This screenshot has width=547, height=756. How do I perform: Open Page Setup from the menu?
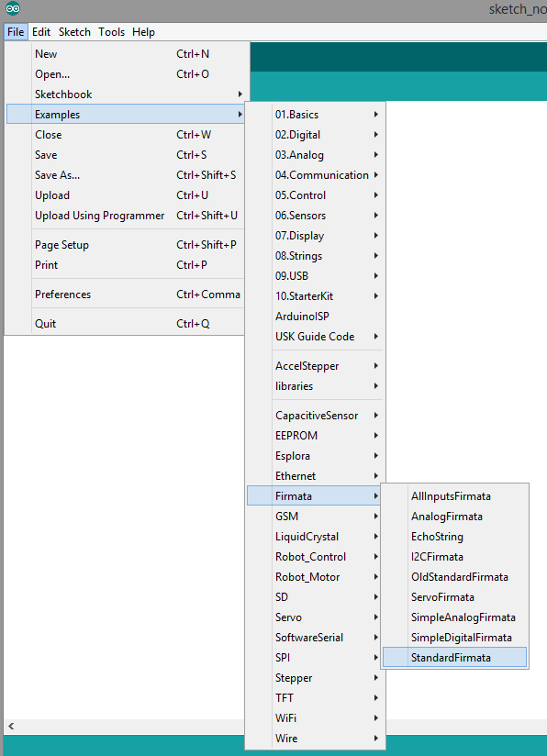coord(126,245)
